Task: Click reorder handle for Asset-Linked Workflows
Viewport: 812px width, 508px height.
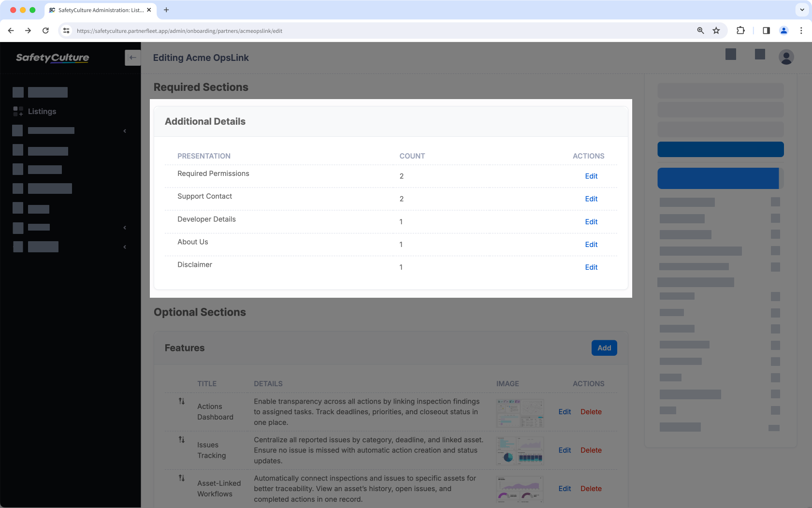Action: pos(182,478)
